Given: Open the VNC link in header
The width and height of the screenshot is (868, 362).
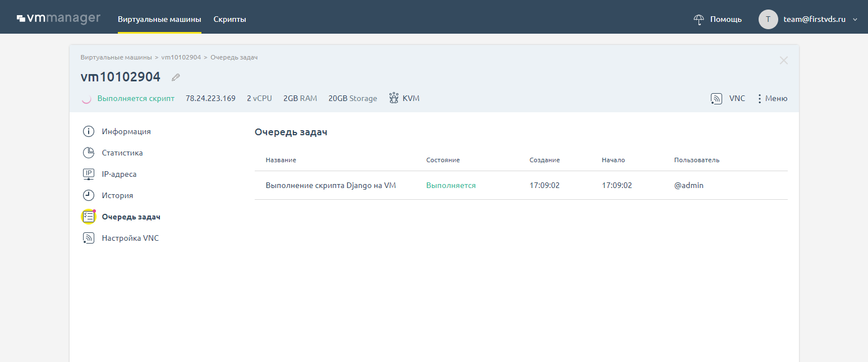Looking at the screenshot, I should 737,98.
